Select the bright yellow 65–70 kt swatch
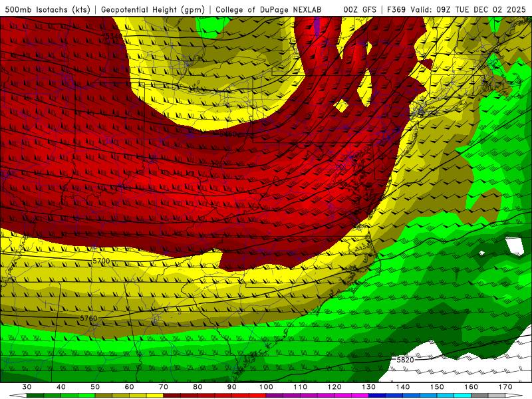 (155, 396)
